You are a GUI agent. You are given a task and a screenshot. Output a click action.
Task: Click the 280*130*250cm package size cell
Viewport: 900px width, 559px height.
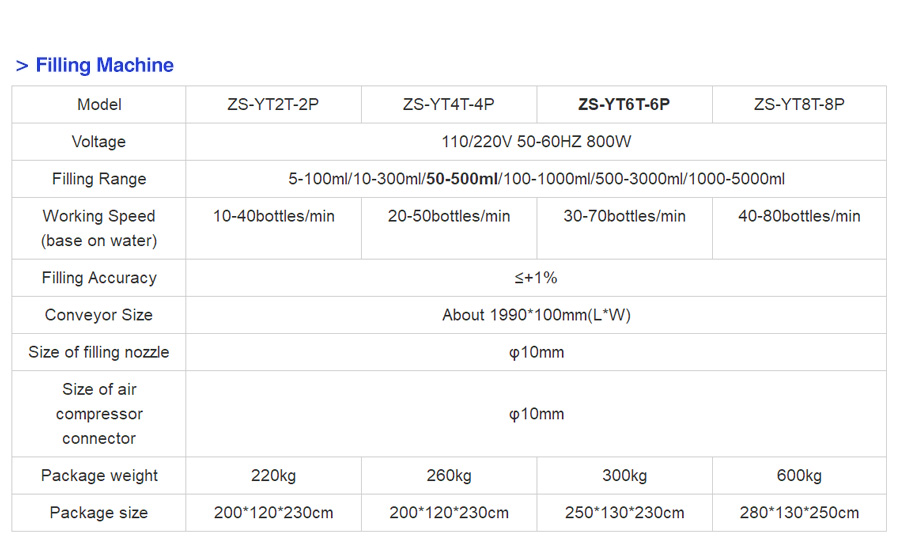click(799, 513)
